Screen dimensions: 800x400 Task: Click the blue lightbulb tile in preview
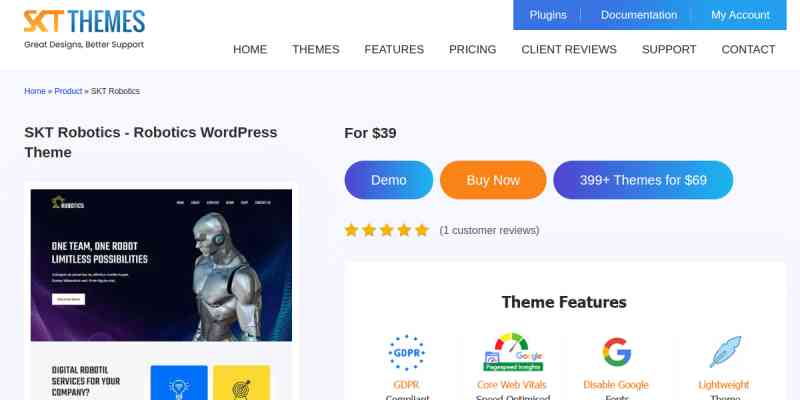click(x=179, y=383)
